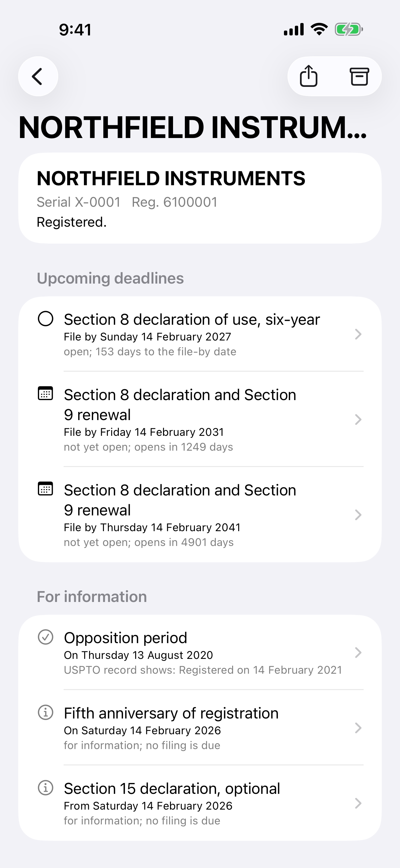The width and height of the screenshot is (400, 868).
Task: Click calendar icon for 2041 renewal deadline
Action: [x=45, y=488]
